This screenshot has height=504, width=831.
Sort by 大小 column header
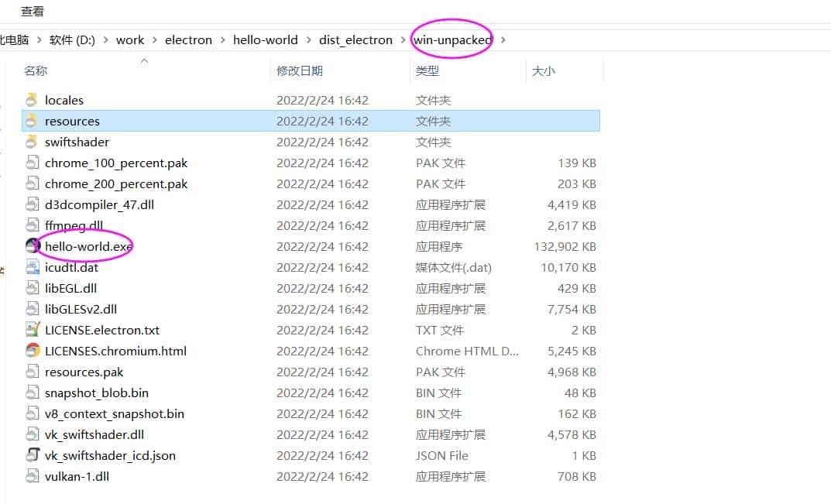point(543,70)
